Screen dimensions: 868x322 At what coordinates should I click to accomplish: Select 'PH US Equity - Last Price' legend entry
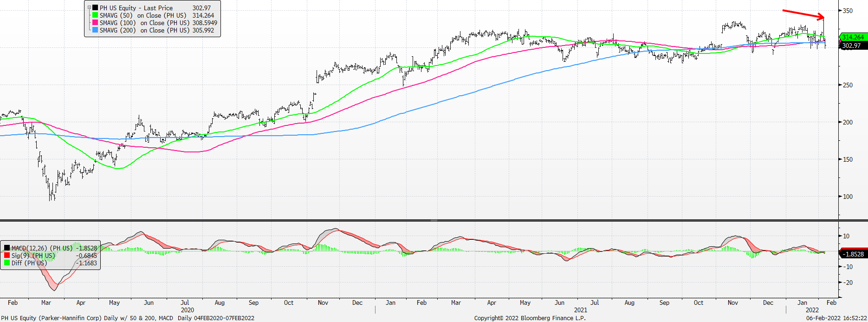coord(136,8)
